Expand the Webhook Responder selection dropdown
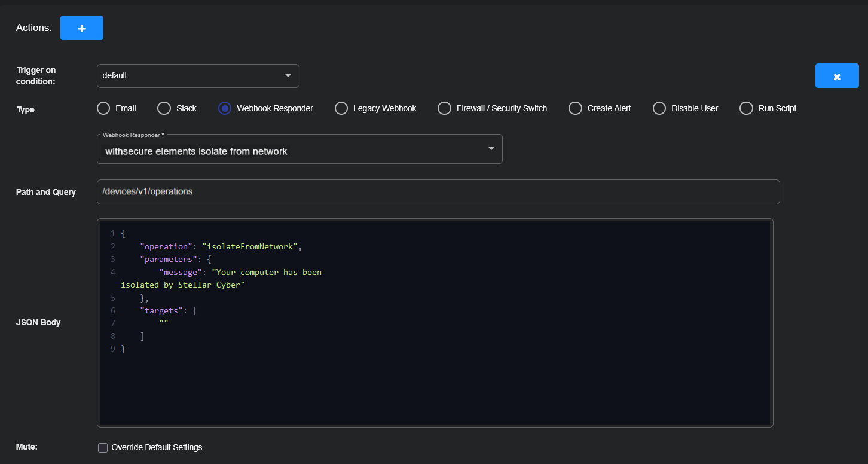868x464 pixels. point(299,149)
